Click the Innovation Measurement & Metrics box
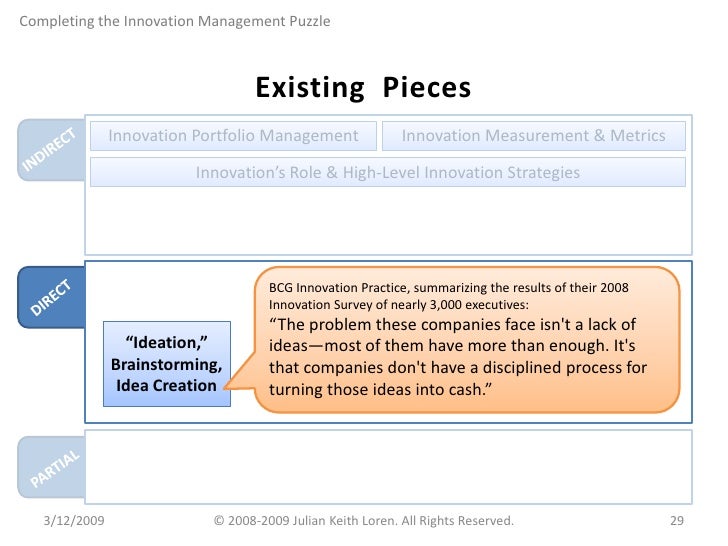The image size is (728, 546). coord(533,136)
